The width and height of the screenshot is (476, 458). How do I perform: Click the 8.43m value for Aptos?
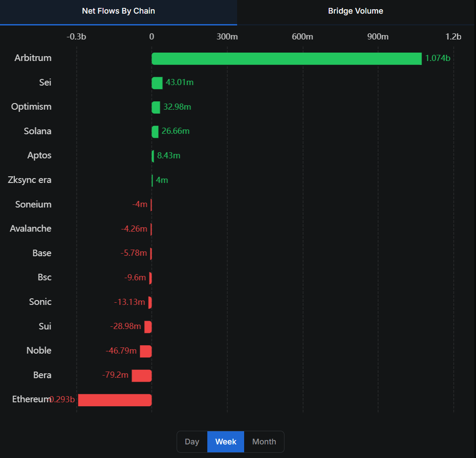click(x=169, y=156)
